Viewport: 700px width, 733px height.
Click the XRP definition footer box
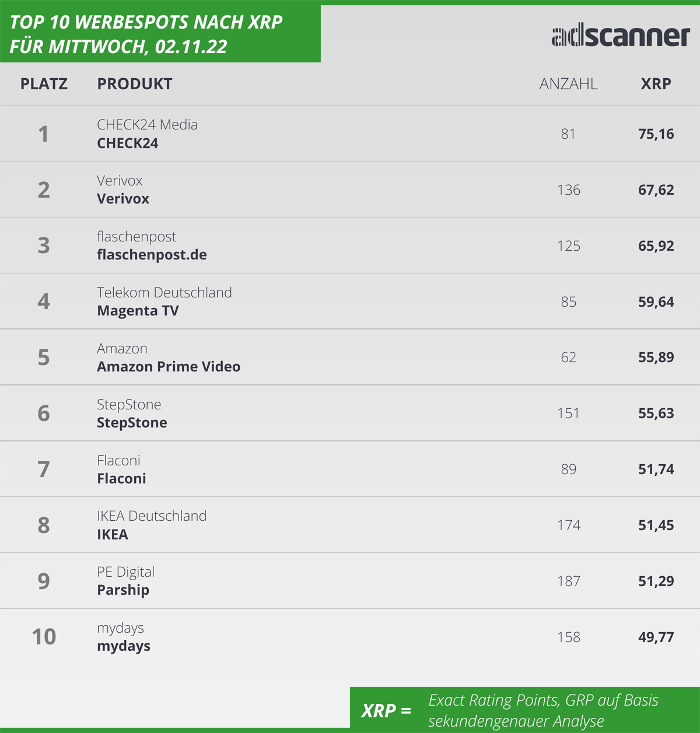pos(525,710)
